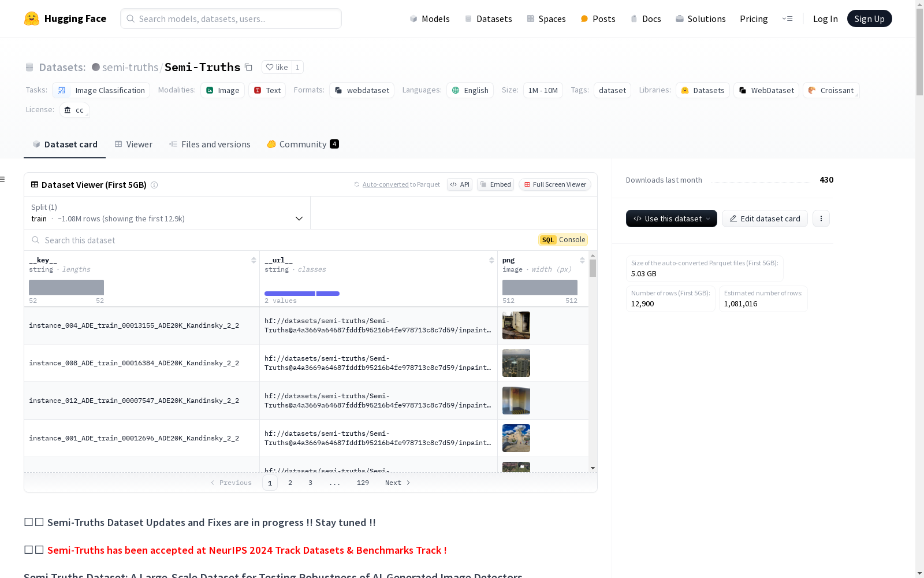Viewport: 924px width, 578px height.
Task: Open Solutions in top navigation
Action: pos(701,18)
